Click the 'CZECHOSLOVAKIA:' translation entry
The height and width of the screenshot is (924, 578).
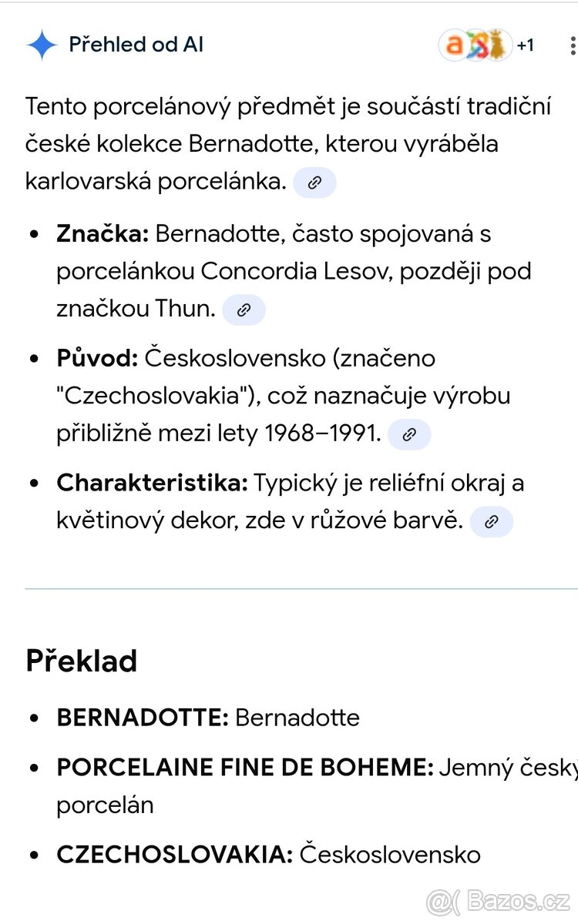pos(174,854)
